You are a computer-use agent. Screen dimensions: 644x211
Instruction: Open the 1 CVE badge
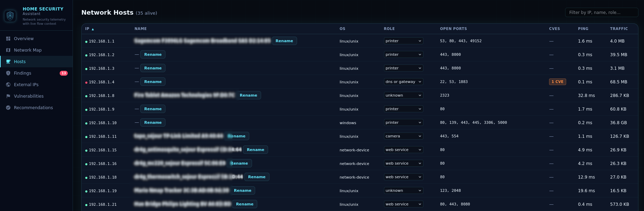557,82
